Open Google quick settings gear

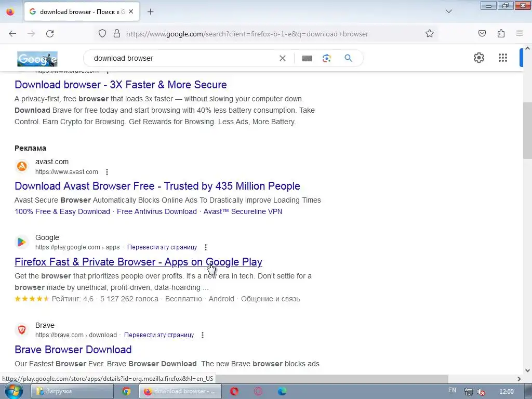(478, 58)
